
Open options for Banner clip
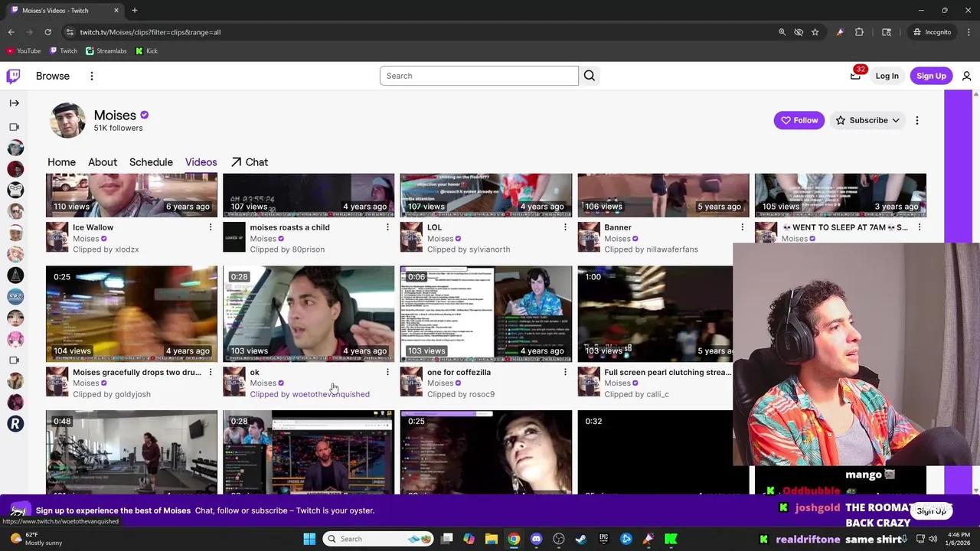click(742, 227)
